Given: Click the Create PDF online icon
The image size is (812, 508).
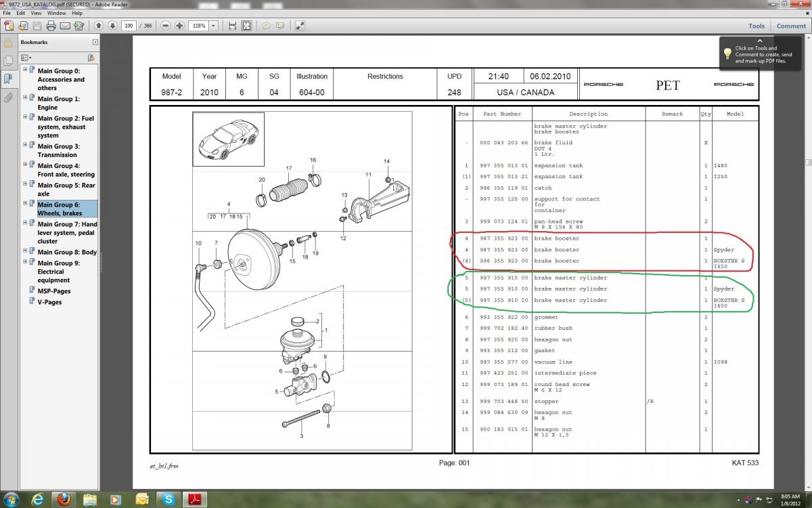Looking at the screenshot, I should pyautogui.click(x=9, y=26).
